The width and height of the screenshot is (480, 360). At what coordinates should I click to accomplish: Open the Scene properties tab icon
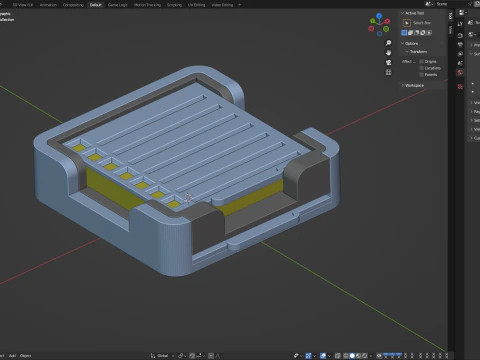(460, 63)
